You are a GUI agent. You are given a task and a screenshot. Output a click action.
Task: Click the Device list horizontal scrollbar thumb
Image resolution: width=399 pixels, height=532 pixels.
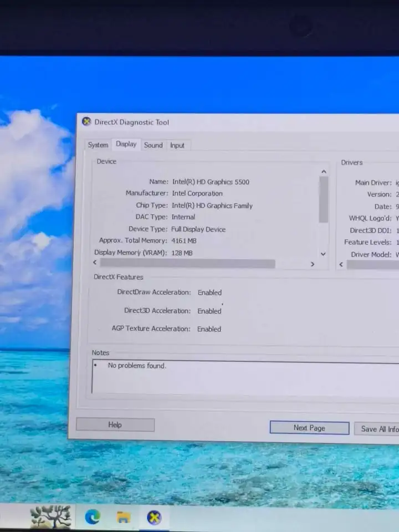tap(188, 263)
